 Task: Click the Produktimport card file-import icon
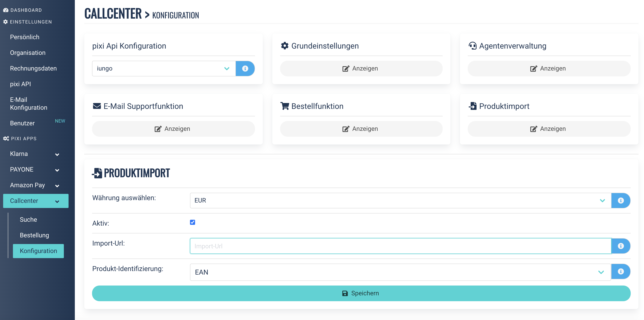pyautogui.click(x=472, y=106)
